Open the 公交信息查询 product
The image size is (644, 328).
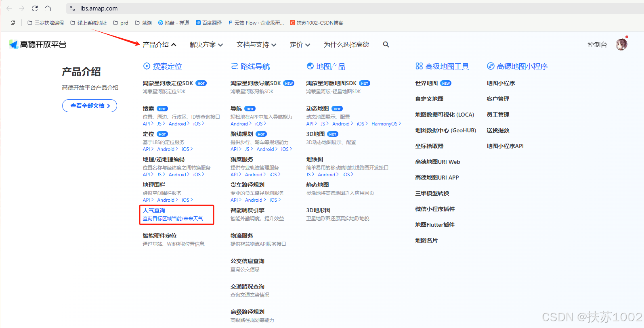pyautogui.click(x=248, y=261)
